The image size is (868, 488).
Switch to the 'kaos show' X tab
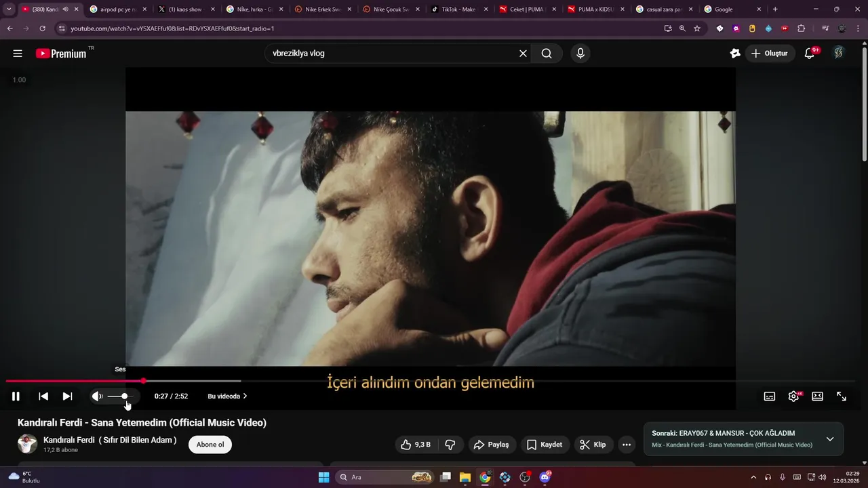click(x=185, y=9)
